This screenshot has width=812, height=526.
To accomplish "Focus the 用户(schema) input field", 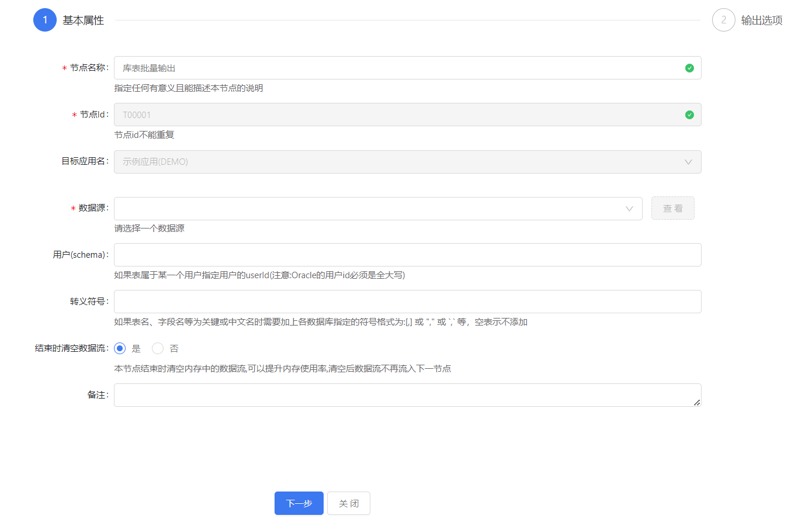I will coord(407,255).
